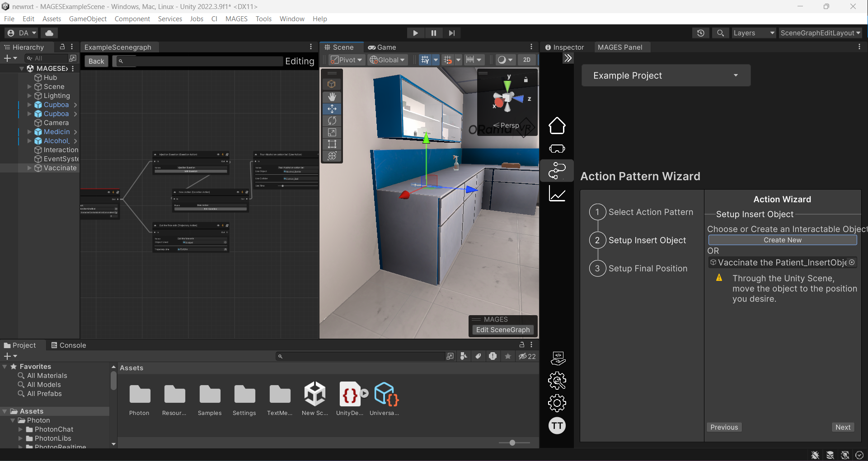Toggle the Project panel lock
The image size is (868, 461).
522,345
